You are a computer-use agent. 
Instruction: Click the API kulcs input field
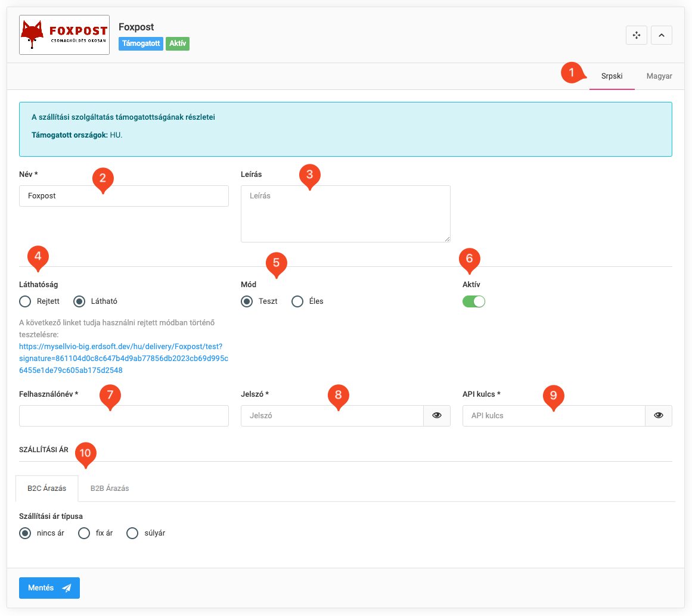pos(554,416)
